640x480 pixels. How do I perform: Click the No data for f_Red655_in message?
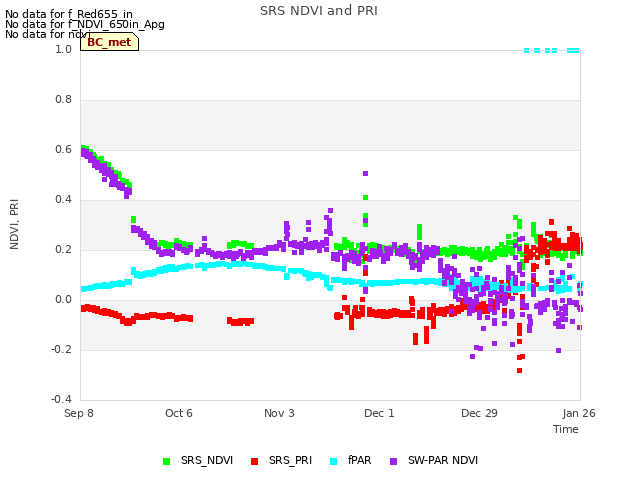(x=69, y=14)
